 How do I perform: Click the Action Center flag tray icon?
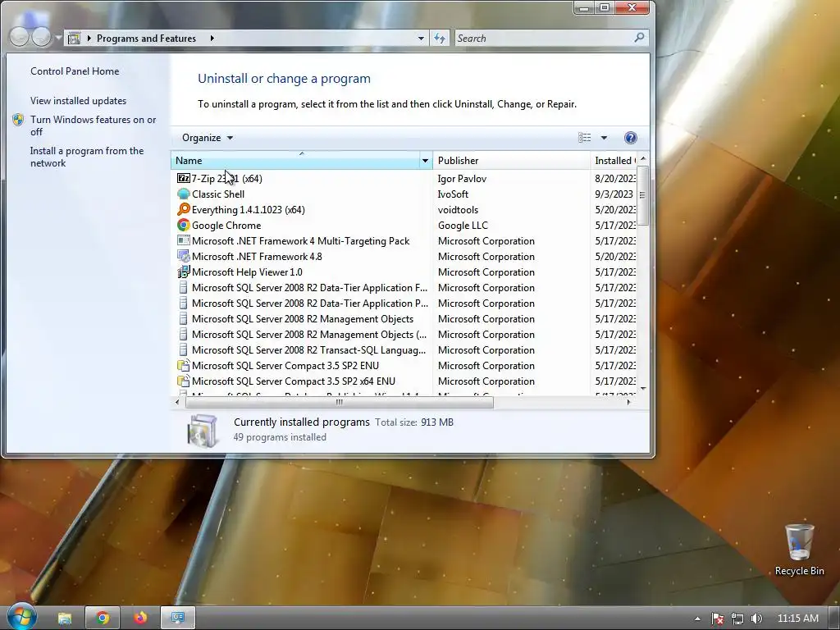(x=717, y=619)
